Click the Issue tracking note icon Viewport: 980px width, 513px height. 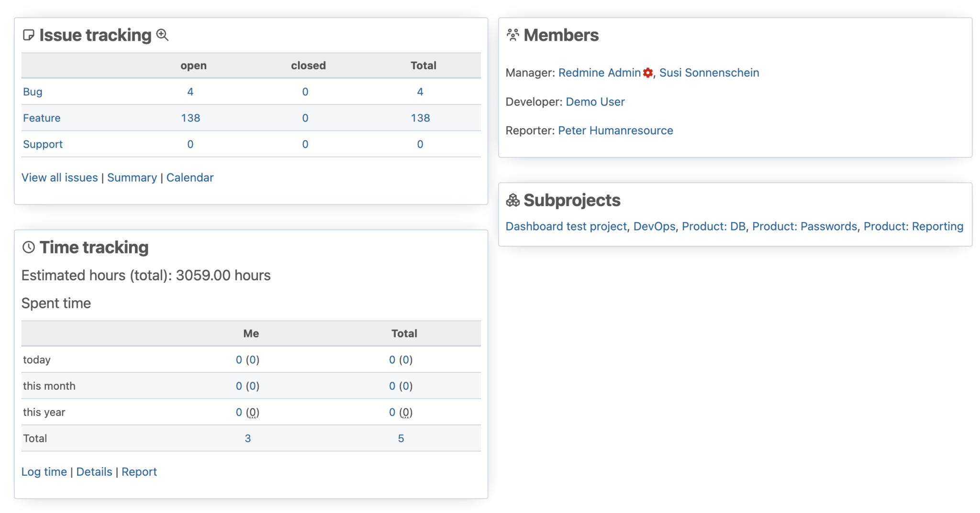click(x=28, y=35)
